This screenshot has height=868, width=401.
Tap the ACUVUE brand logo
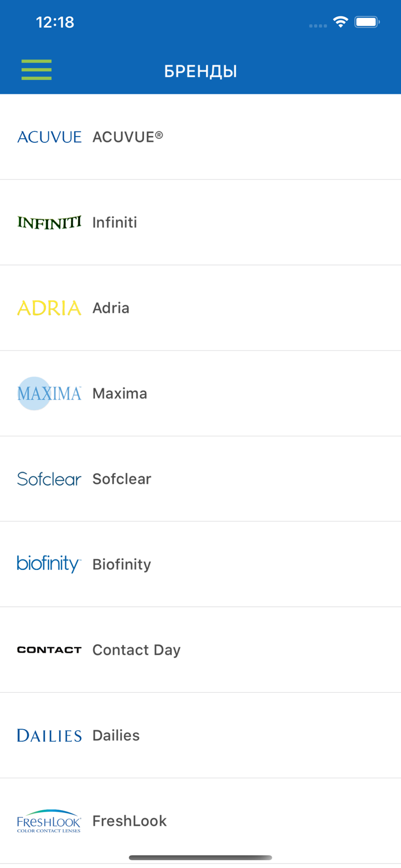[49, 137]
